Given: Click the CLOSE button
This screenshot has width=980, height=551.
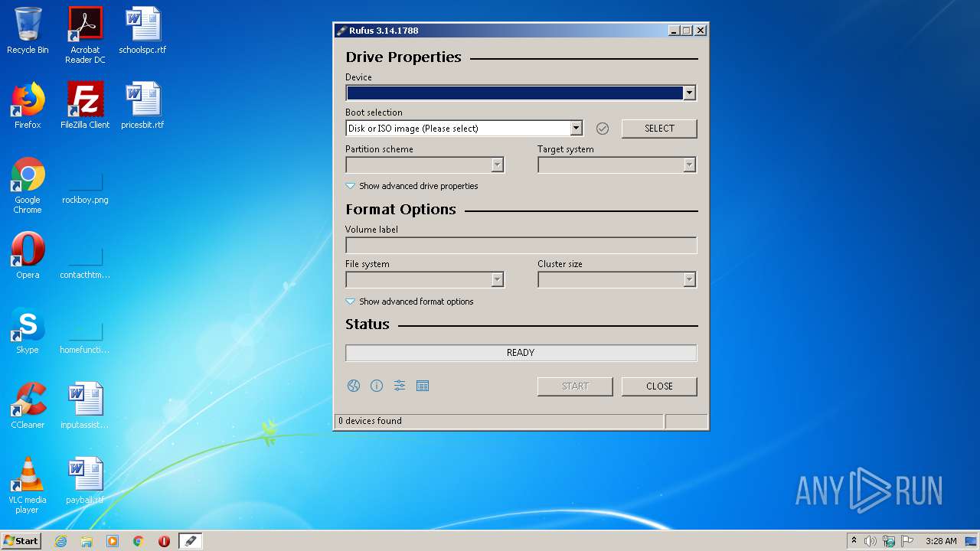Looking at the screenshot, I should point(659,386).
